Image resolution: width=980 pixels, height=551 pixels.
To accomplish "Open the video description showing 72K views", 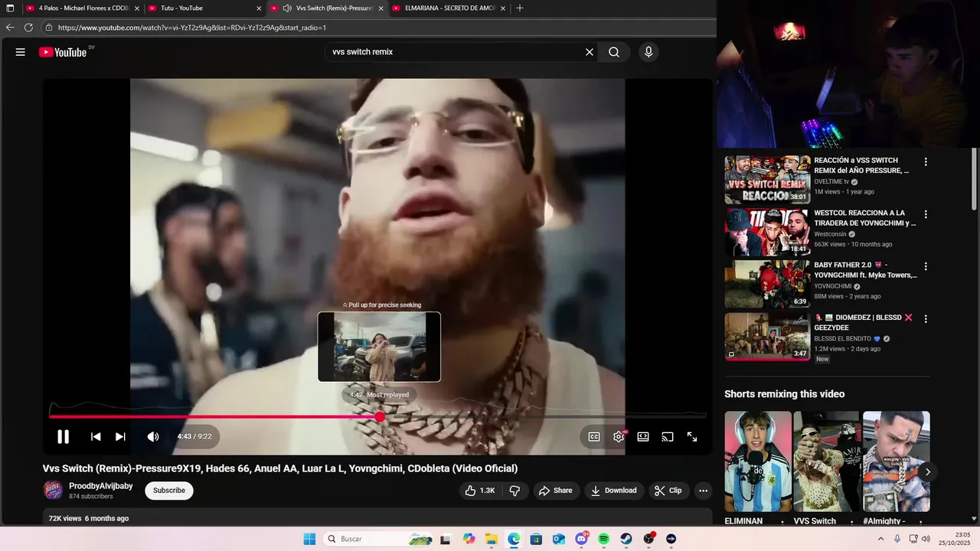I will 377,518.
